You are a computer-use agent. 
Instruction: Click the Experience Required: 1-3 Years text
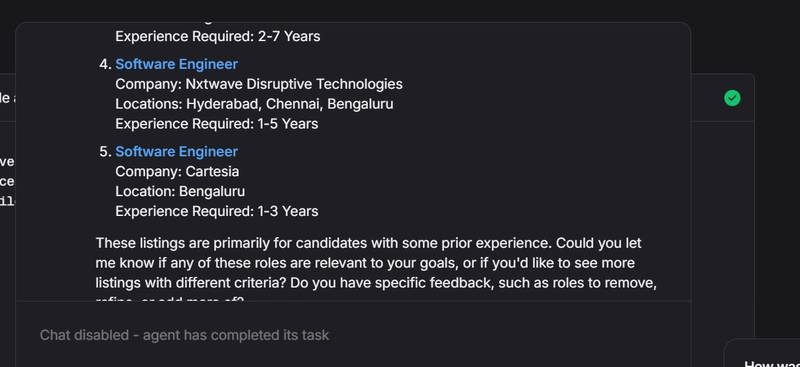point(216,211)
